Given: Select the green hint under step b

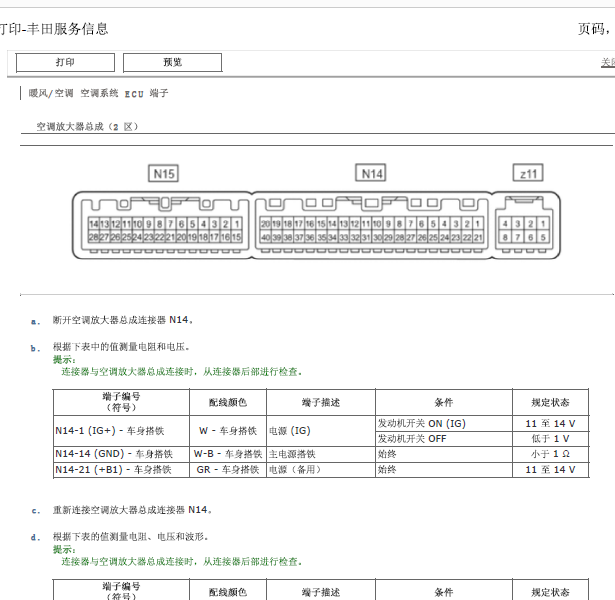Looking at the screenshot, I should point(182,372).
